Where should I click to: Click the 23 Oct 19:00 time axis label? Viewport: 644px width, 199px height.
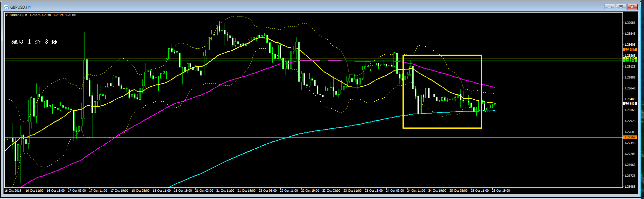coord(374,191)
